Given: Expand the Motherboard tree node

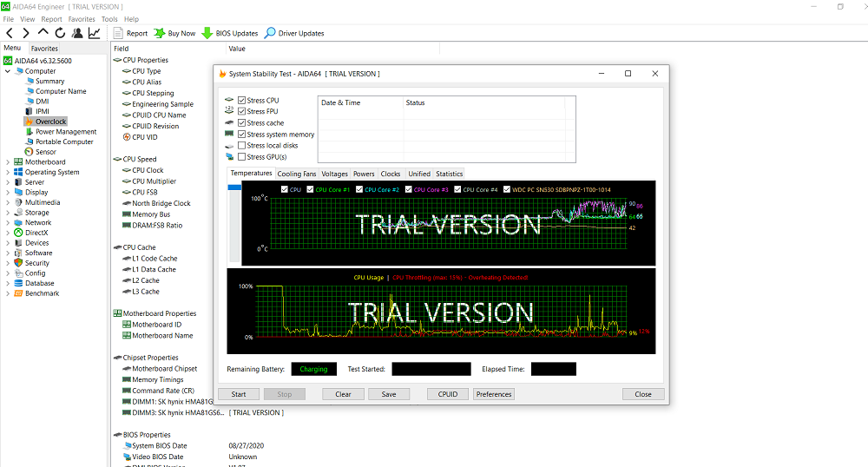Looking at the screenshot, I should (x=8, y=162).
